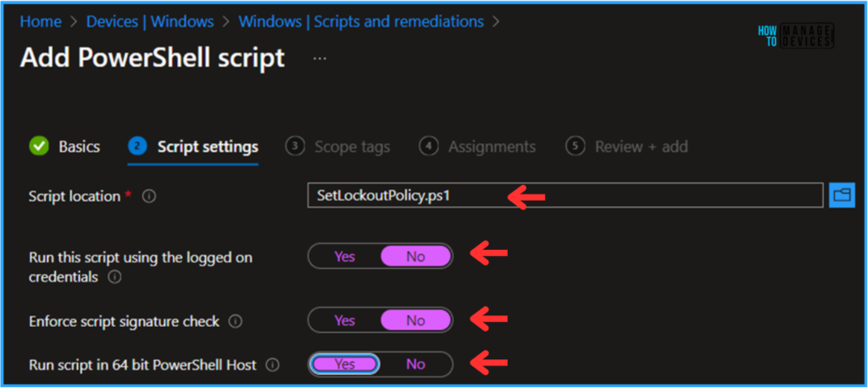The height and width of the screenshot is (389, 868).
Task: Open the script file browse folder icon
Action: pos(842,195)
